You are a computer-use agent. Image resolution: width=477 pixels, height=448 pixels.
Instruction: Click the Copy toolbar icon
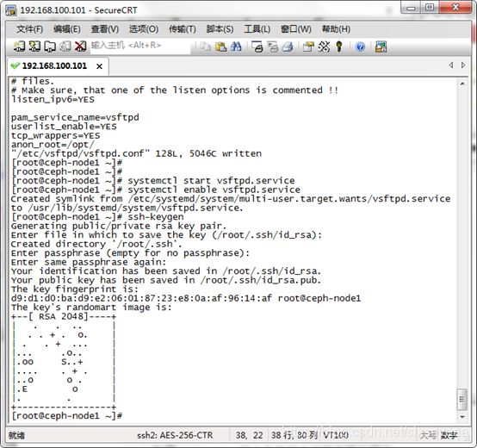(205, 47)
